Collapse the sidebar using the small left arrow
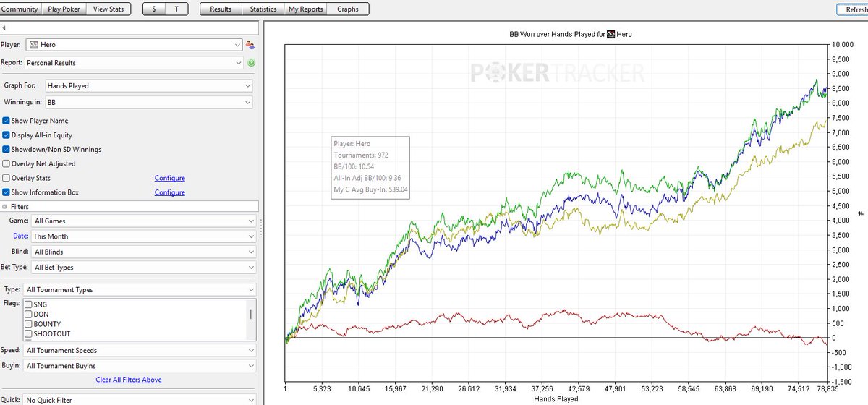This screenshot has height=405, width=868. [x=4, y=27]
